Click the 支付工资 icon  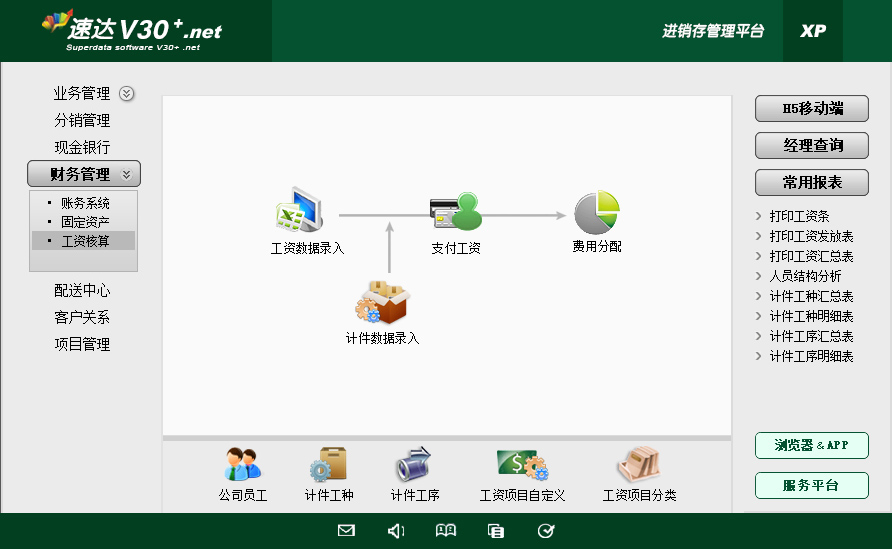click(455, 213)
